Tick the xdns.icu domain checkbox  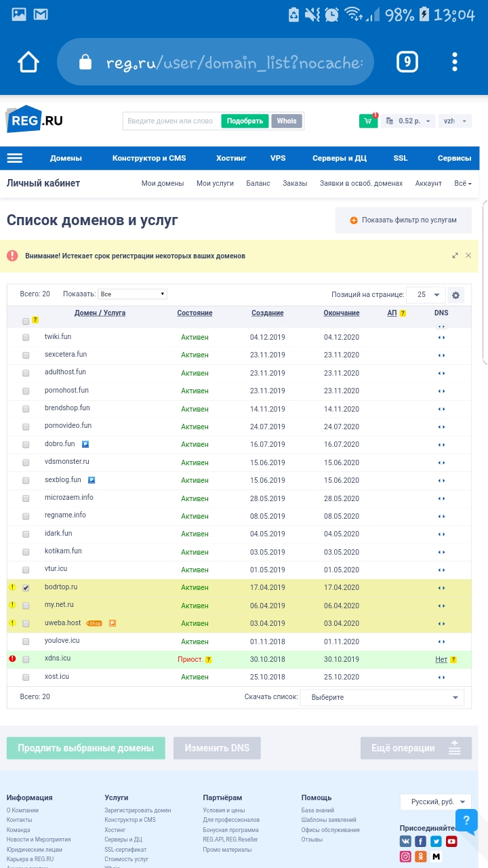click(26, 659)
